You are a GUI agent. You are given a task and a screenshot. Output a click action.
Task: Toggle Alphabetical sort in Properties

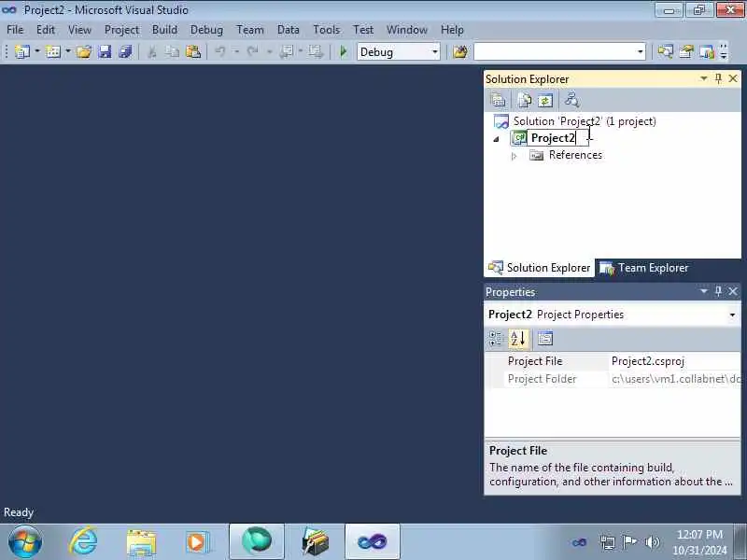pos(518,339)
